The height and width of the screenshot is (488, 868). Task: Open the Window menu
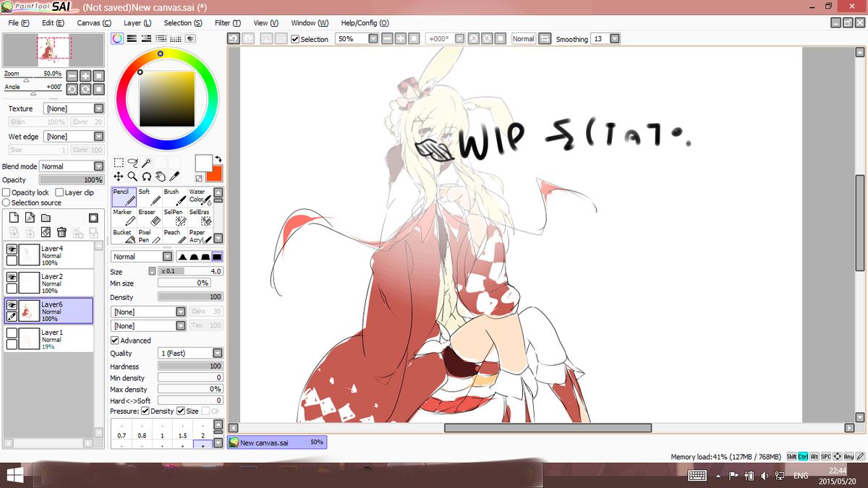click(x=310, y=23)
